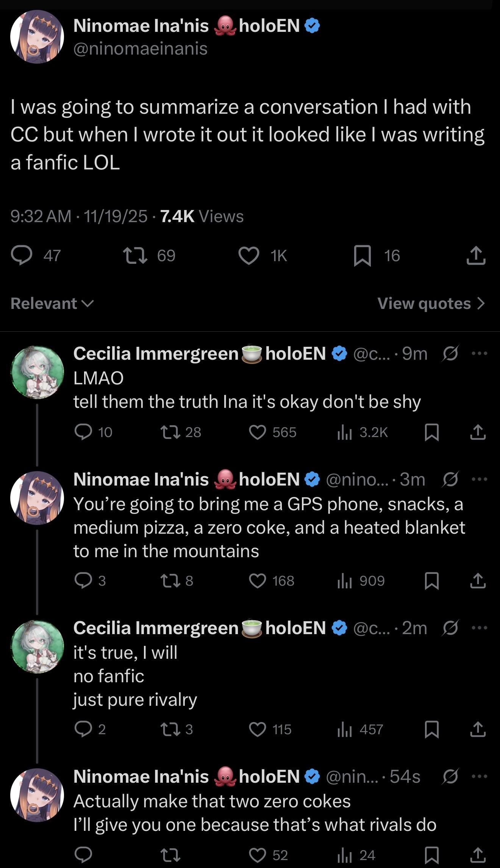
Task: Open Cecilia Immergreen's avatar on "LMAO" reply
Action: pos(37,372)
